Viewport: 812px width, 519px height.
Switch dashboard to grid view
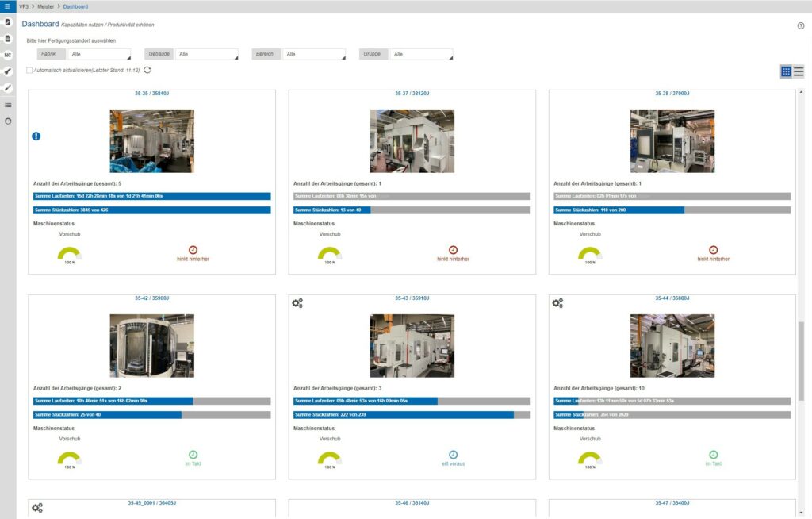tap(786, 71)
